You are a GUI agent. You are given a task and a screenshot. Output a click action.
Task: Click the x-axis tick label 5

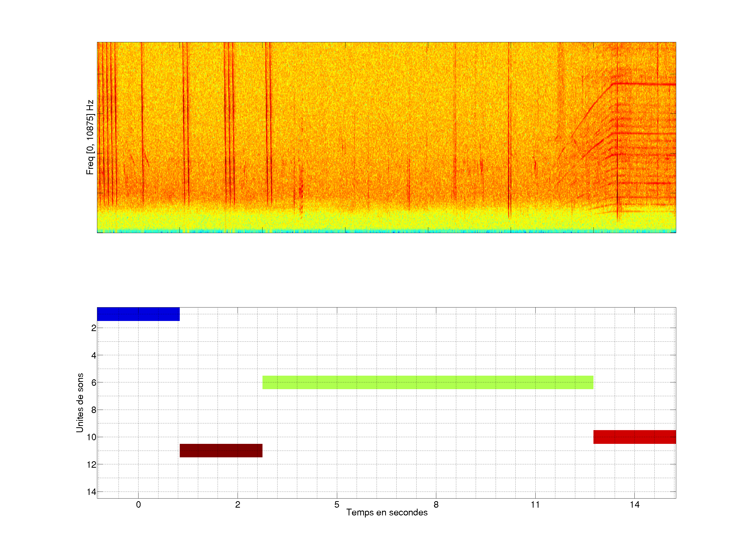coord(337,505)
